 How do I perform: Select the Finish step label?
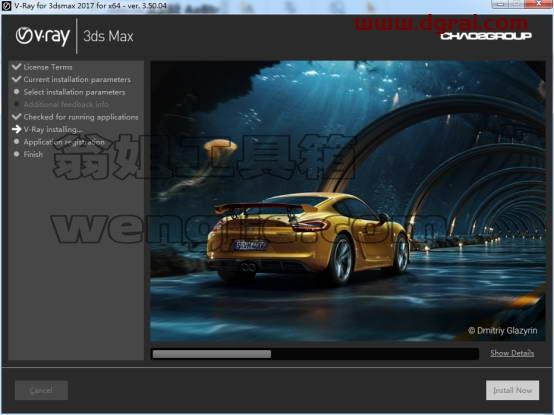[33, 154]
